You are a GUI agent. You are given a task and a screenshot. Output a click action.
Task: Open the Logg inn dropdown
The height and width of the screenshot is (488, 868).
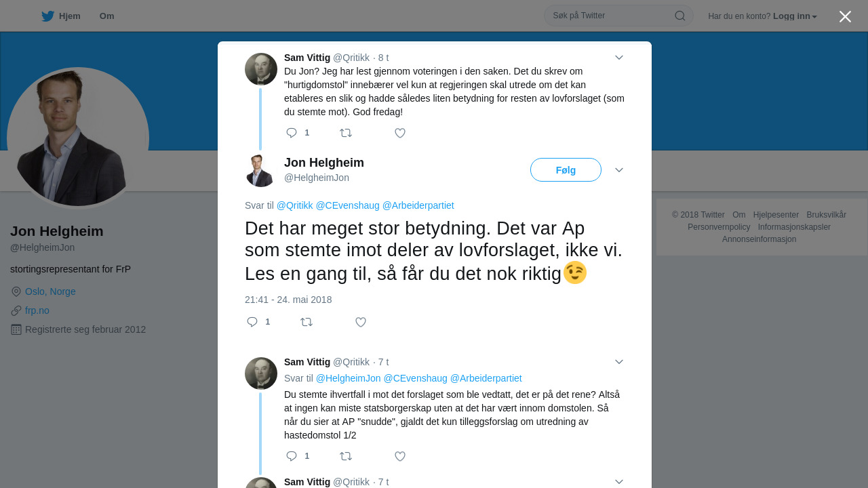tap(795, 16)
